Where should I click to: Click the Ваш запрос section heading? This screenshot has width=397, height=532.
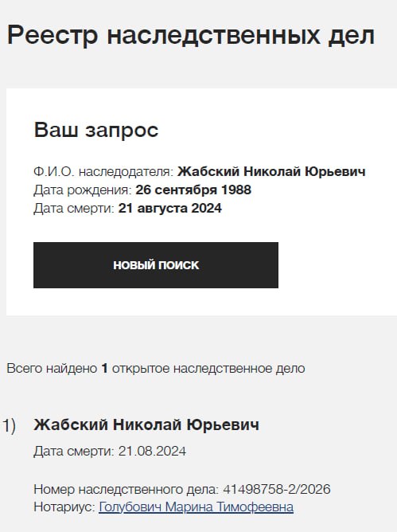(96, 130)
